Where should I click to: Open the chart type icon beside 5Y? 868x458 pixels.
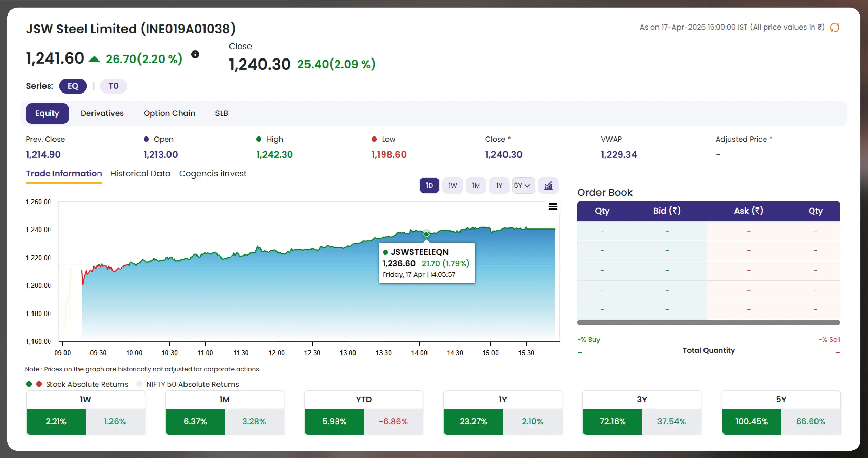[548, 185]
